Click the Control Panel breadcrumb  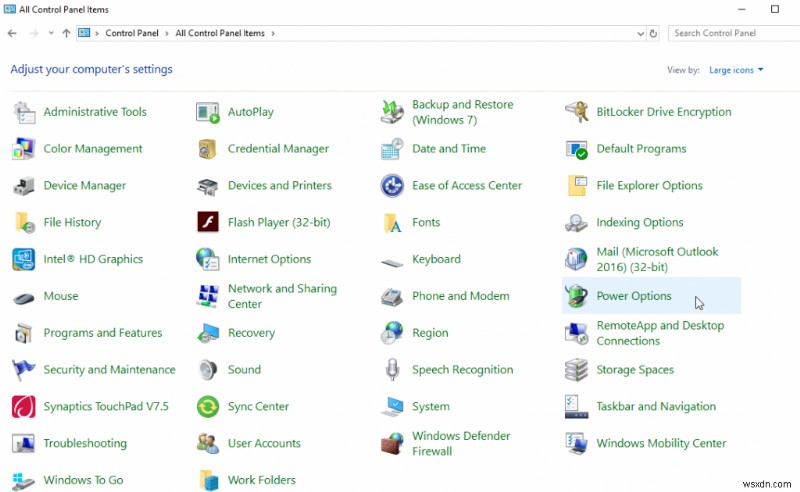click(x=132, y=33)
